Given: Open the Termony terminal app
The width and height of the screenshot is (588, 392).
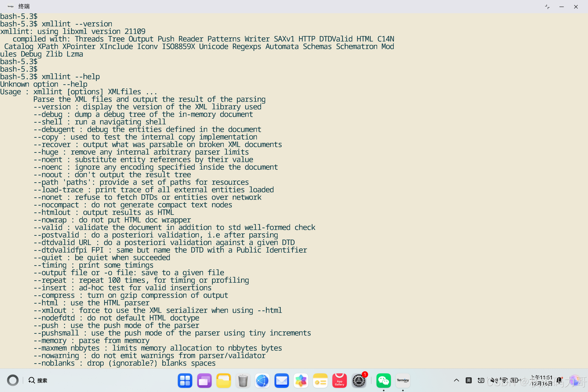Looking at the screenshot, I should 403,380.
